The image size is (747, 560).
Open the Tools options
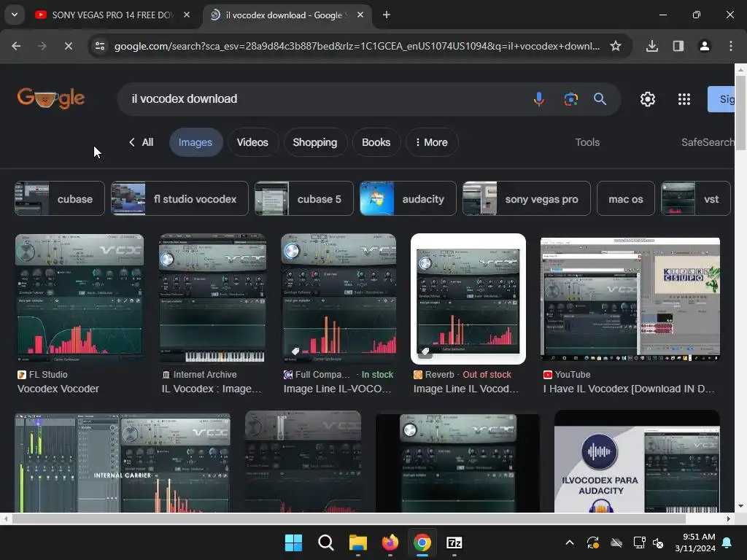tap(587, 142)
